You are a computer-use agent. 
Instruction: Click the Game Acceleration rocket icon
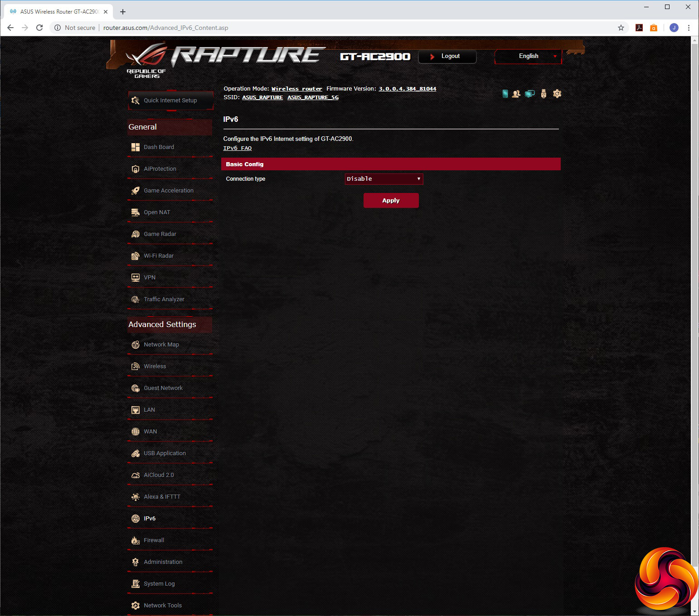pyautogui.click(x=135, y=191)
